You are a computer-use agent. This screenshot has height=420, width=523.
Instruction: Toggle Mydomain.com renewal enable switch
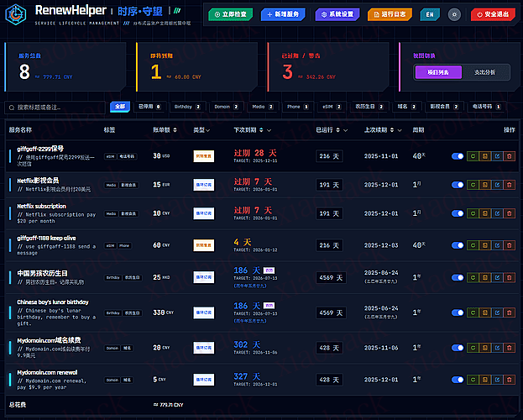pyautogui.click(x=458, y=380)
